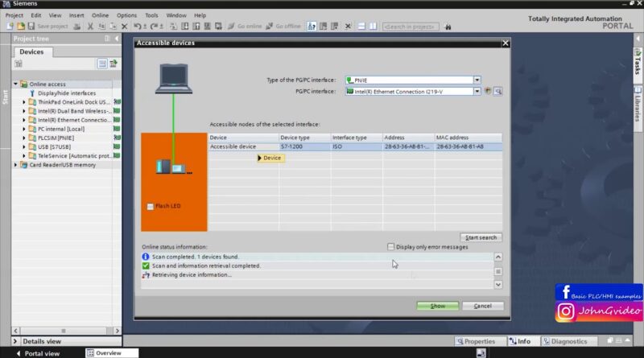Click the green-arrow icon in Devices toolbar

pos(114,64)
